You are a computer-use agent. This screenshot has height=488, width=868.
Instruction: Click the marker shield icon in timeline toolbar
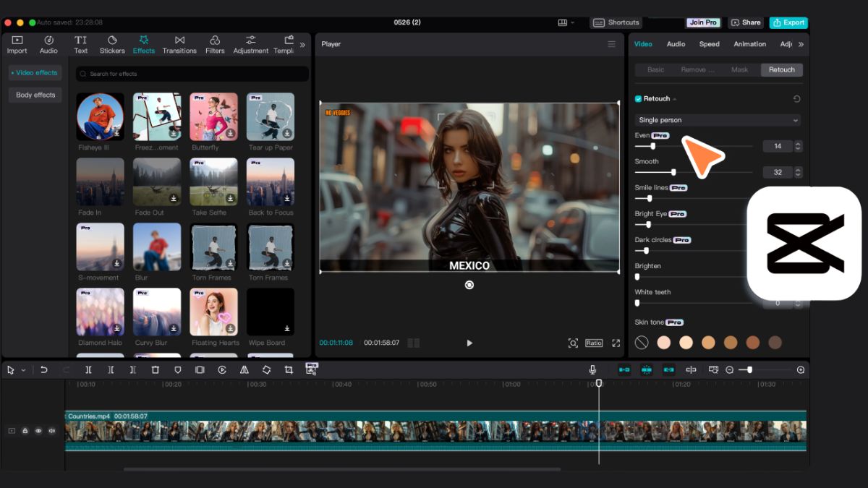(x=177, y=369)
